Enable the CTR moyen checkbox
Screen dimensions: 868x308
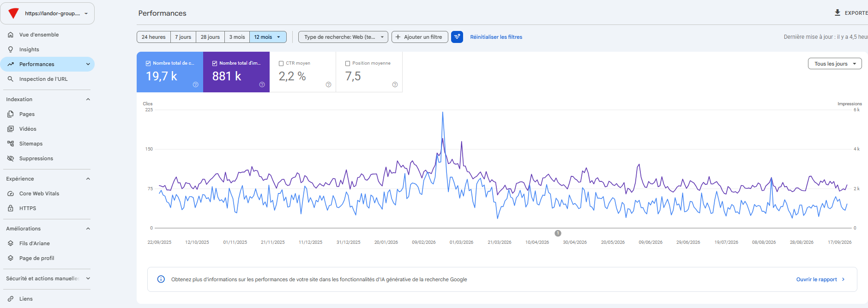pos(281,63)
